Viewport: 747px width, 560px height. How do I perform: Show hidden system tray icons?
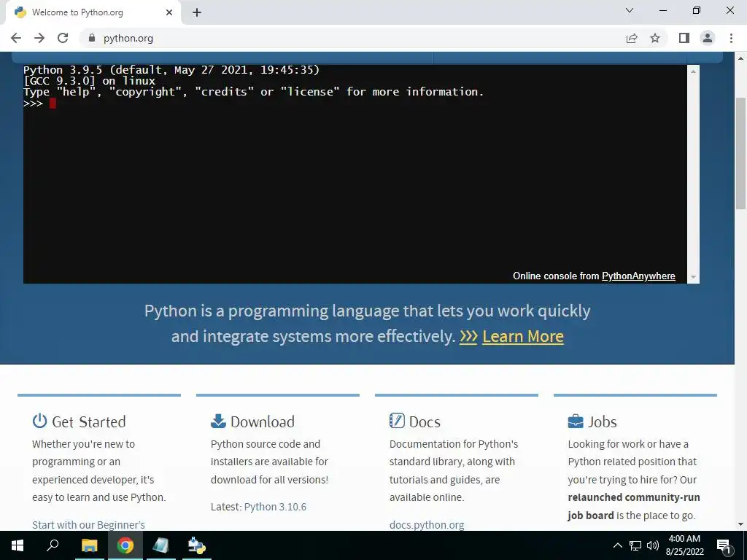pyautogui.click(x=617, y=545)
